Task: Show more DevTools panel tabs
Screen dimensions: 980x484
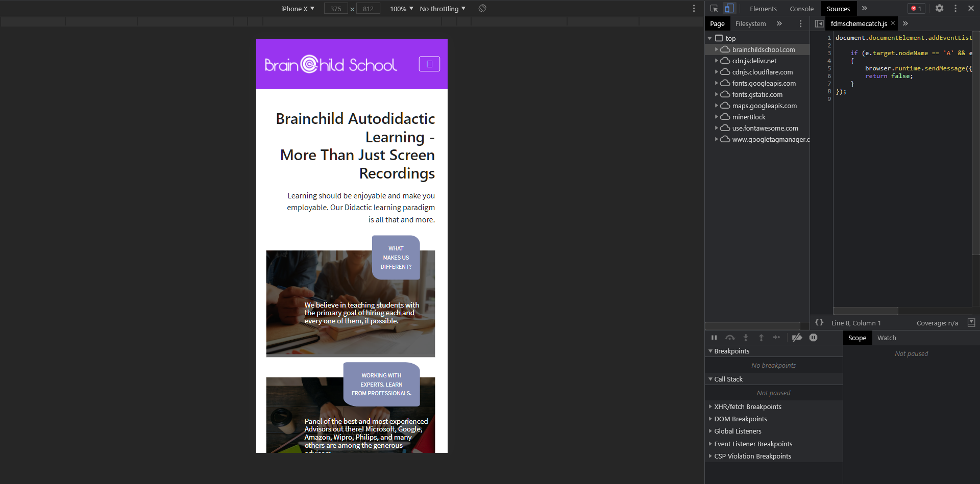Action: pyautogui.click(x=865, y=8)
